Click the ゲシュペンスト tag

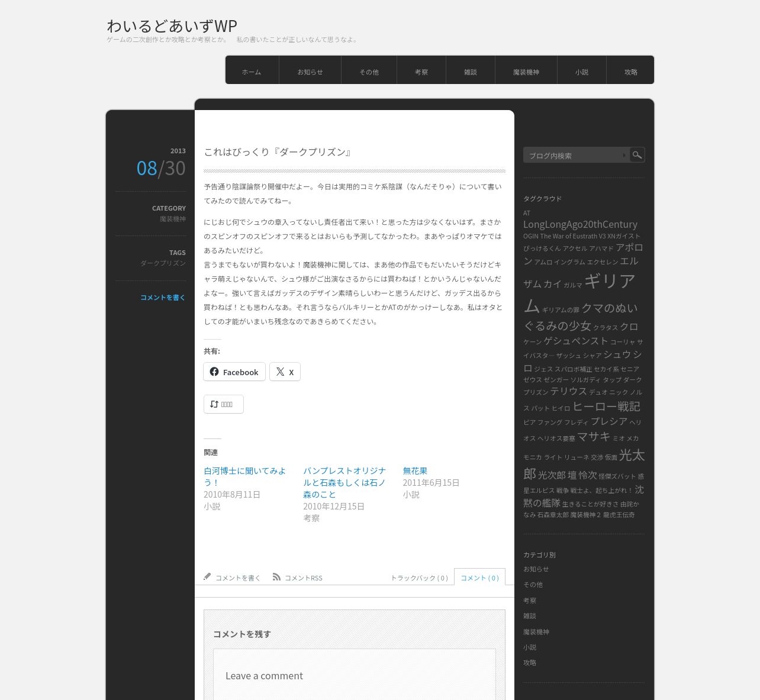[x=576, y=340]
